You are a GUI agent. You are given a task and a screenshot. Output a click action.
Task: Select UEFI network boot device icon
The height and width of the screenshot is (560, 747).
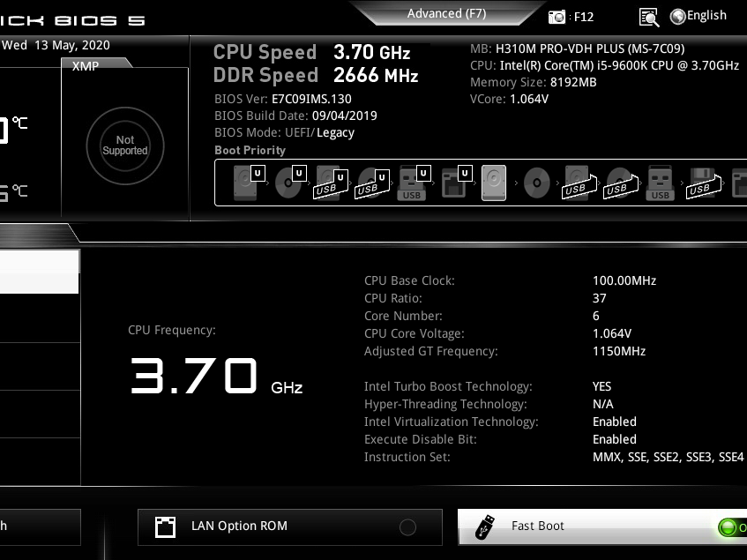click(456, 182)
